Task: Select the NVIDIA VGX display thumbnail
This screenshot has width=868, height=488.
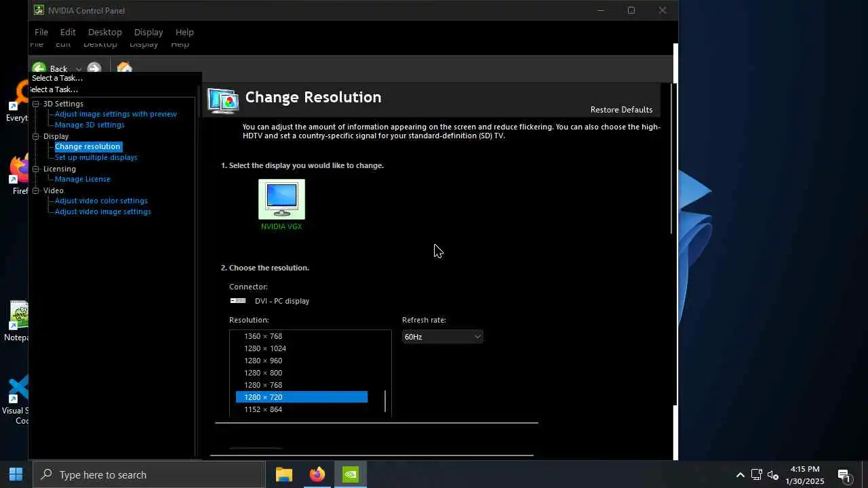Action: (281, 199)
